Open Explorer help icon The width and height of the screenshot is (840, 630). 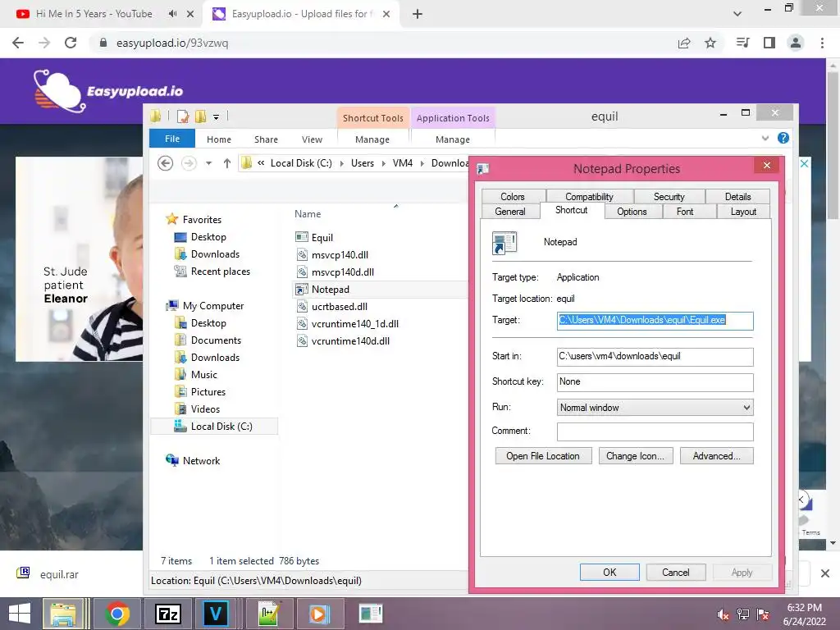click(783, 138)
